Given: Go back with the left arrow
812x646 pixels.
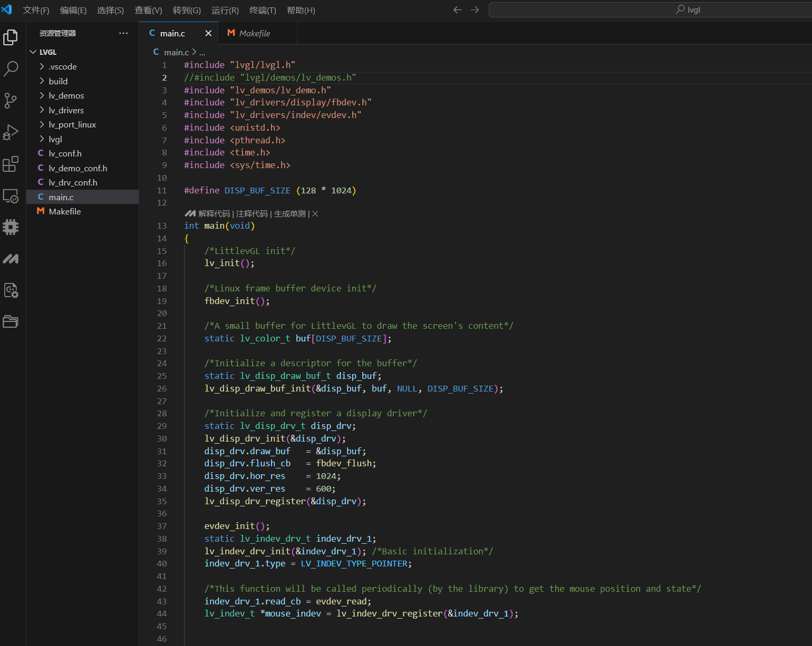Looking at the screenshot, I should click(x=457, y=10).
